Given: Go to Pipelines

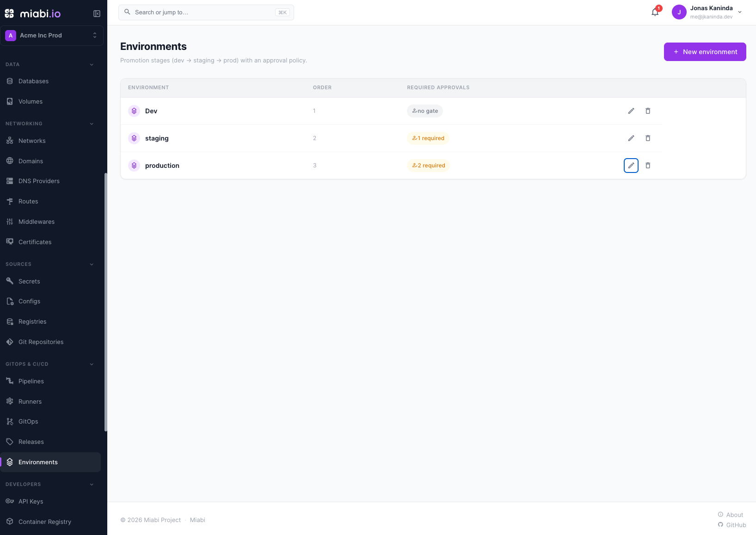Looking at the screenshot, I should (x=50, y=381).
